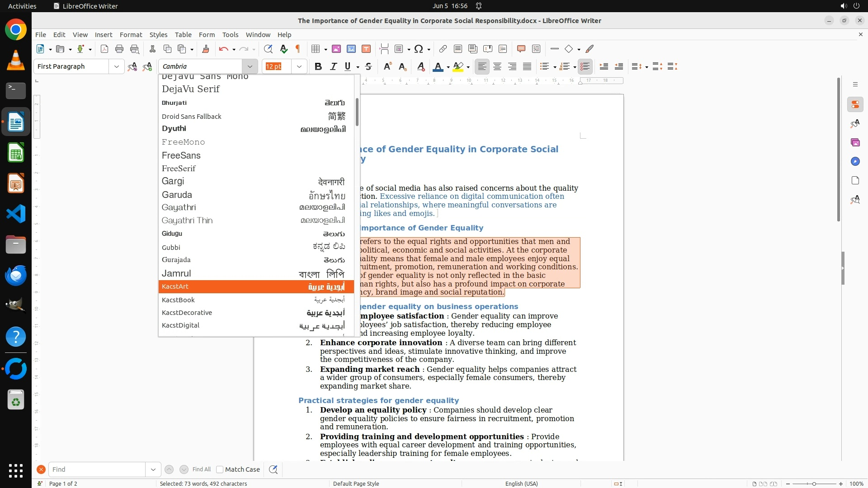Collapse the Cambria font name dropdown
Viewport: 868px width, 488px height.
(250, 66)
